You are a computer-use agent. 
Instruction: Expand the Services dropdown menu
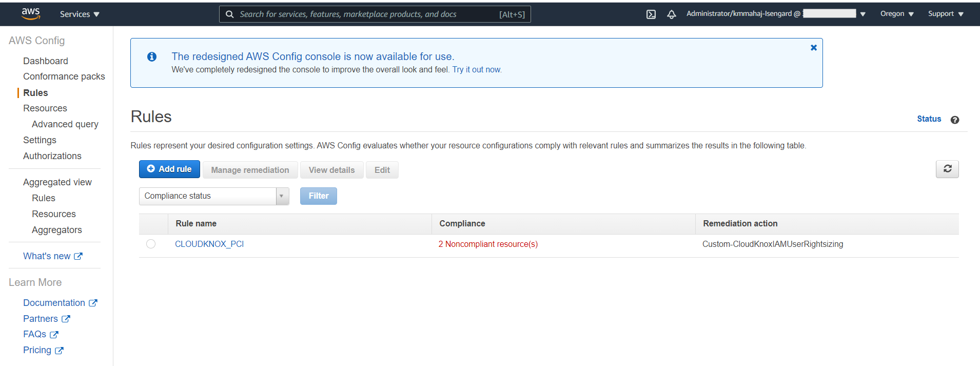pos(80,14)
